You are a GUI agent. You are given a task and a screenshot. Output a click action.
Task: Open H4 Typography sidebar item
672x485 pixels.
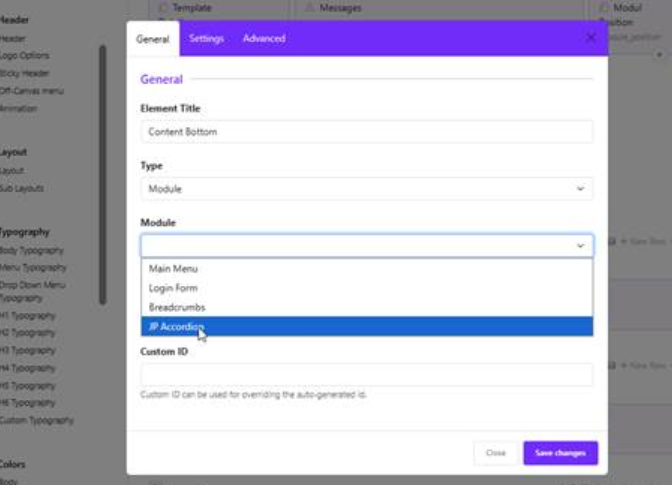coord(28,368)
